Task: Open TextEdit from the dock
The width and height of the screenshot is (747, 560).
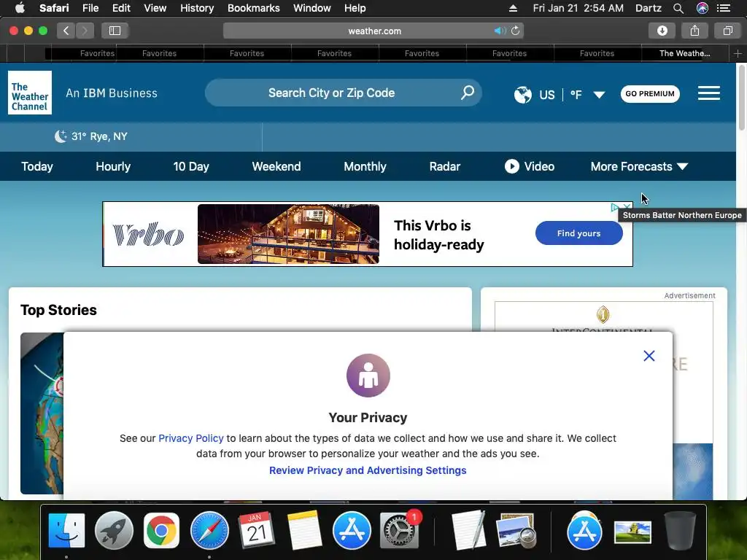Action: tap(468, 531)
